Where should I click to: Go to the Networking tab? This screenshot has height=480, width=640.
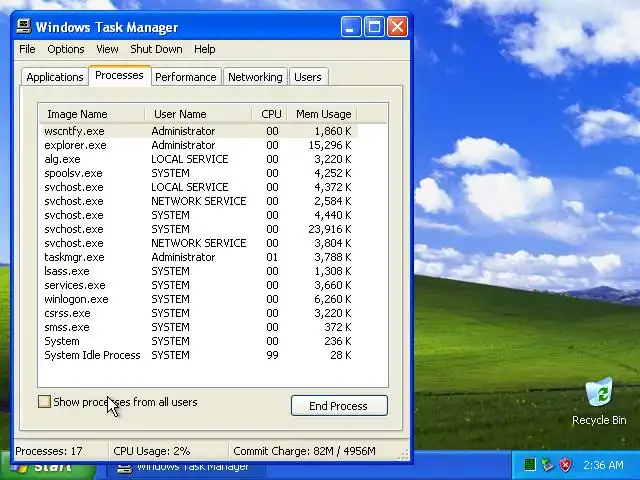[x=255, y=77]
